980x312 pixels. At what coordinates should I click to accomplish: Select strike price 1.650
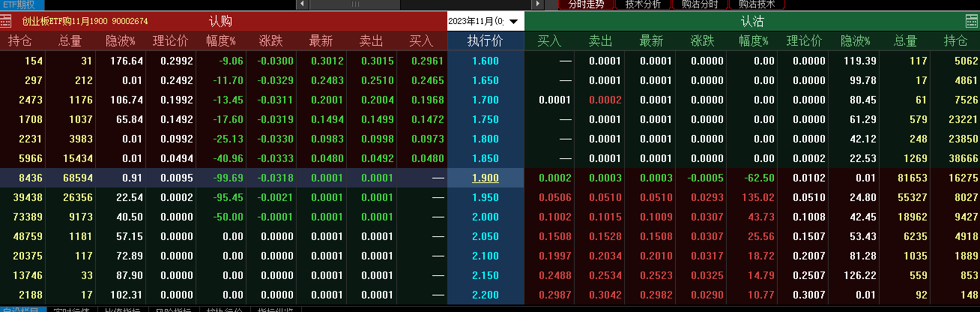point(486,80)
